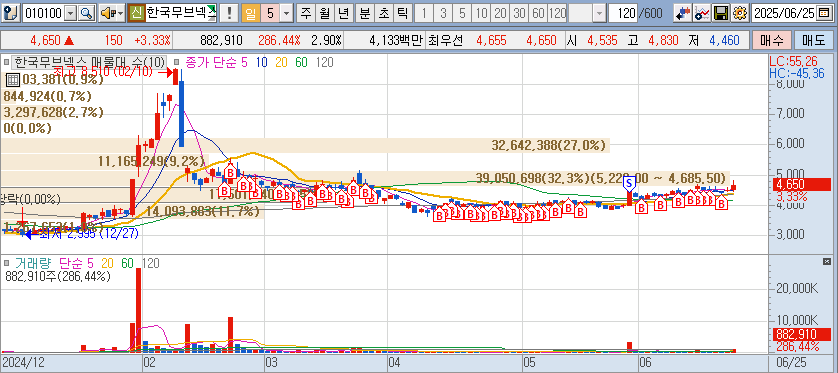Open the chart indicator add icon
The height and width of the screenshot is (373, 838).
click(x=702, y=13)
